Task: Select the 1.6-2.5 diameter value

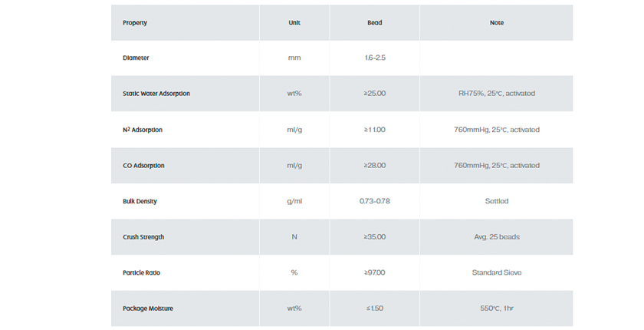Action: coord(374,58)
